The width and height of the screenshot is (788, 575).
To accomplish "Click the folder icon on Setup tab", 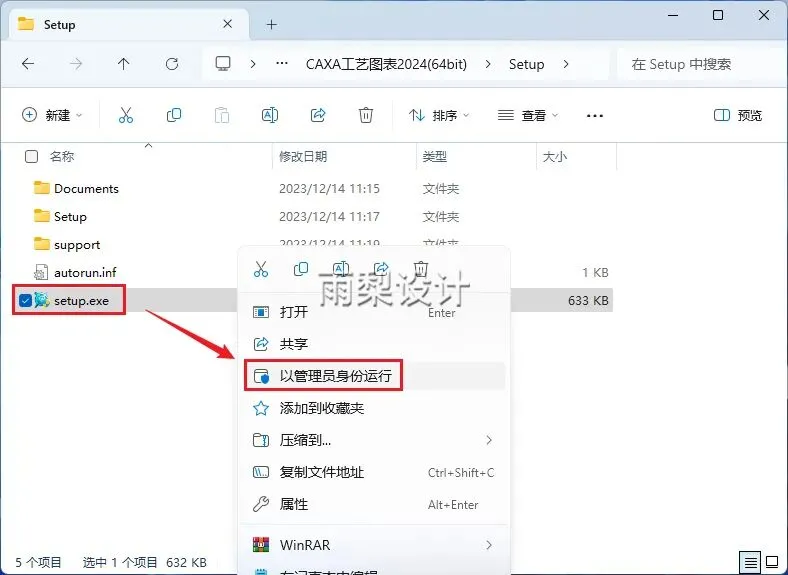I will pyautogui.click(x=26, y=24).
